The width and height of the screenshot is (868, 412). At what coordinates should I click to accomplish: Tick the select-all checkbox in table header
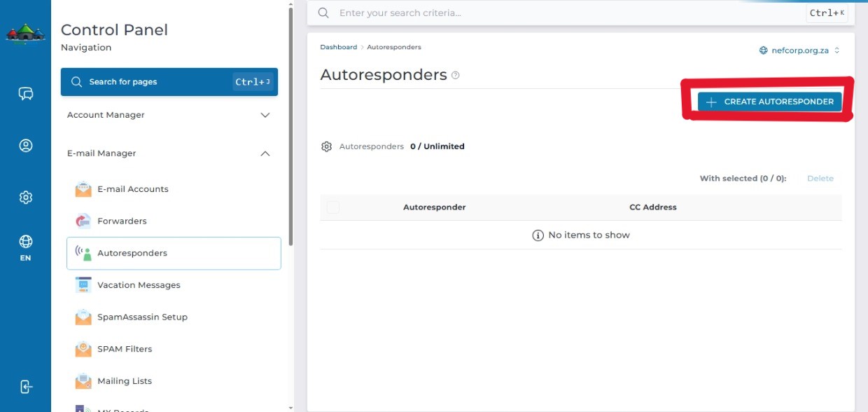click(333, 207)
